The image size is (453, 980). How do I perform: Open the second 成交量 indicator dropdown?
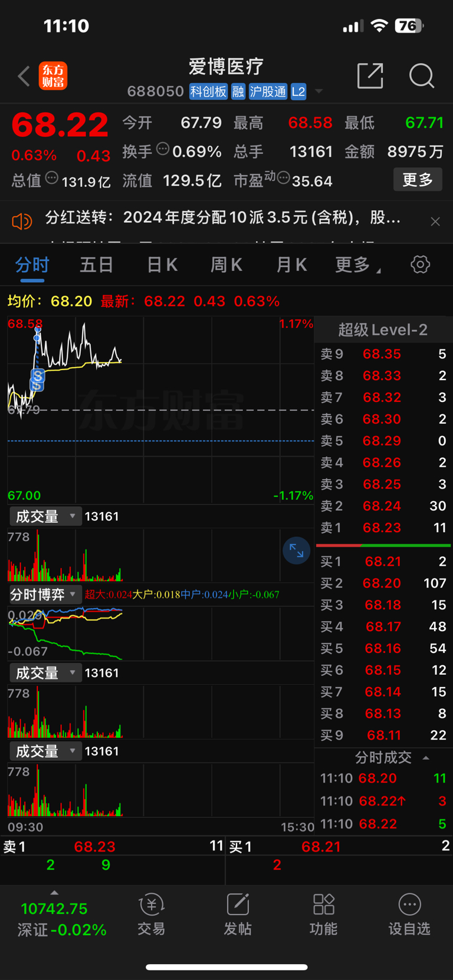(x=45, y=672)
